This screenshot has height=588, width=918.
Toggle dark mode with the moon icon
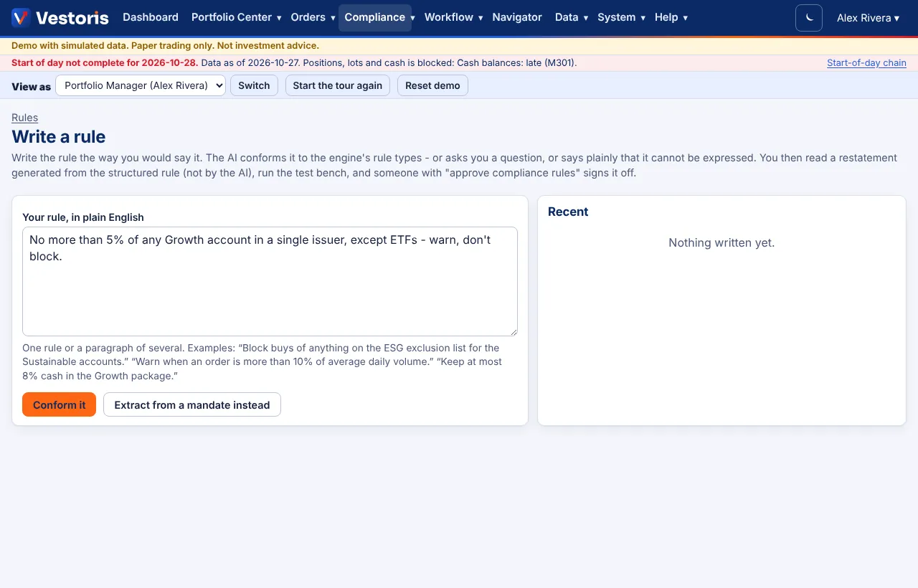tap(809, 18)
